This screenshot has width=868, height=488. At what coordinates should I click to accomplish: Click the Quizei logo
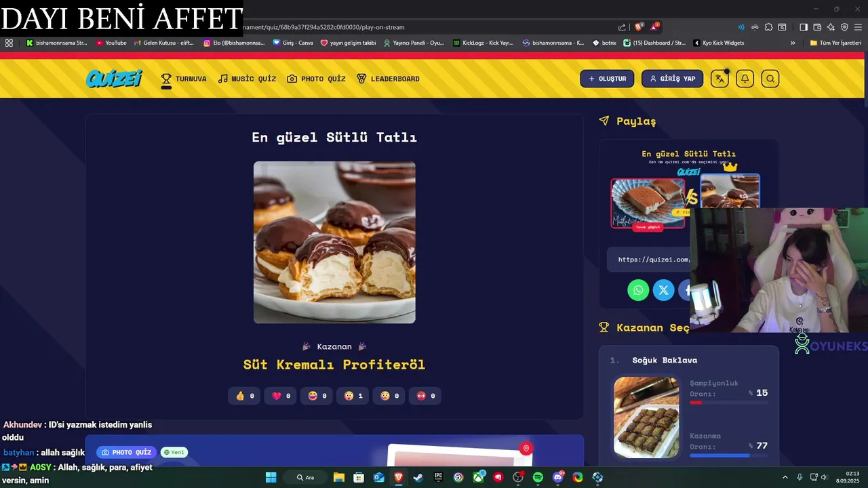pos(114,79)
